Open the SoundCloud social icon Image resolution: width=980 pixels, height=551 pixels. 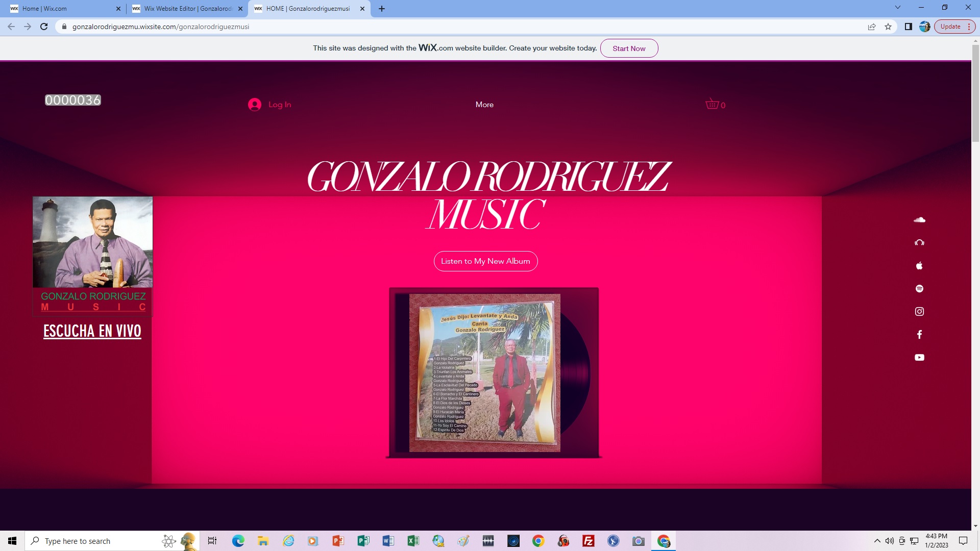(919, 220)
